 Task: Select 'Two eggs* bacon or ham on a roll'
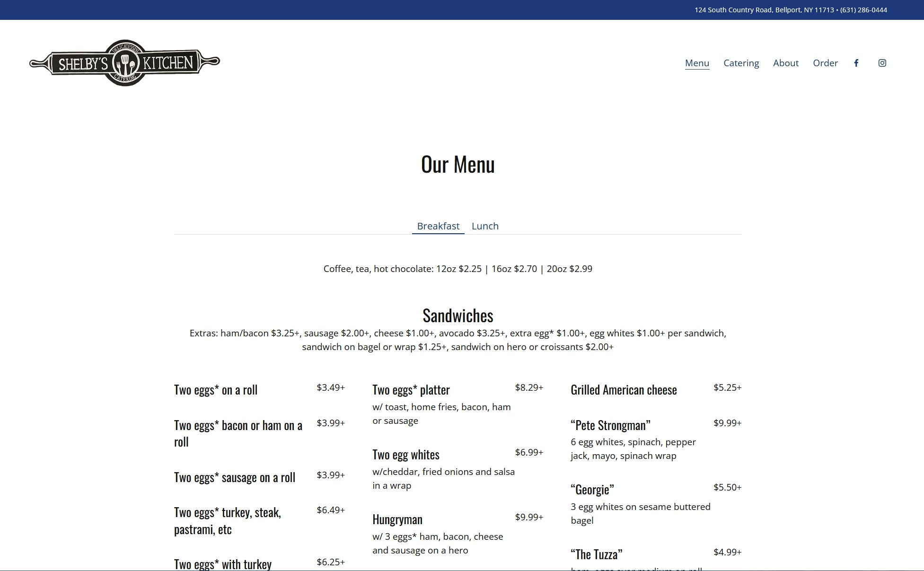(x=238, y=433)
